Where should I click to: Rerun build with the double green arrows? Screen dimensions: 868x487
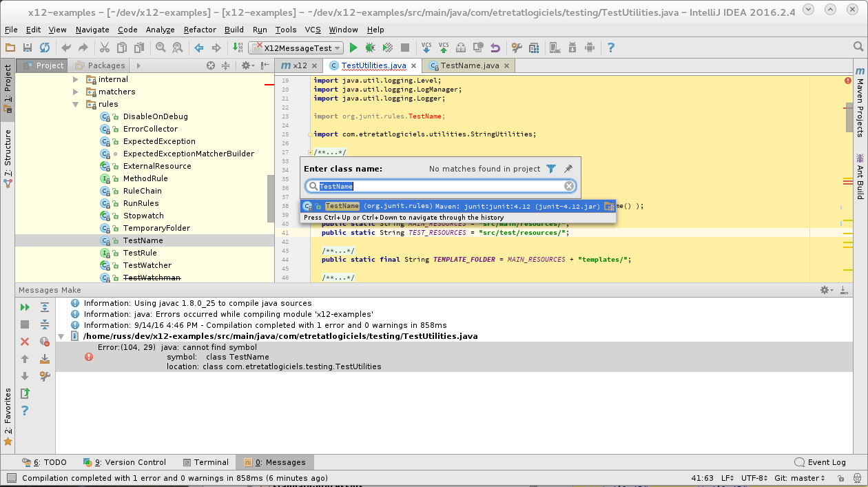(x=25, y=307)
